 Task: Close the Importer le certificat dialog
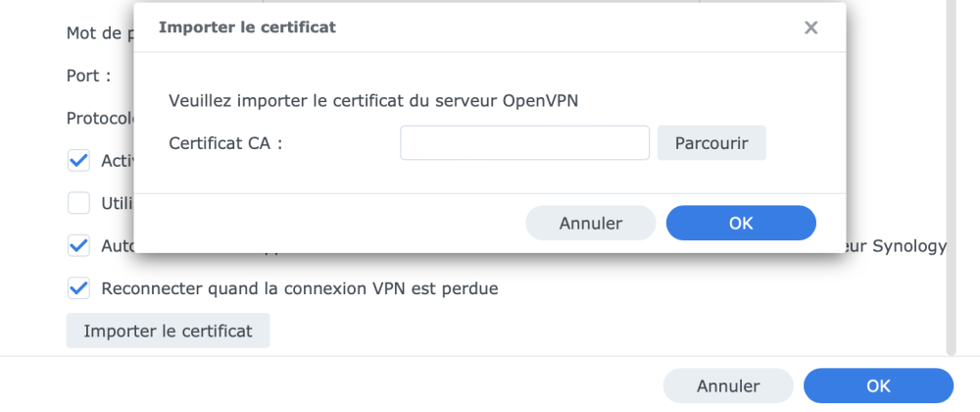810,27
